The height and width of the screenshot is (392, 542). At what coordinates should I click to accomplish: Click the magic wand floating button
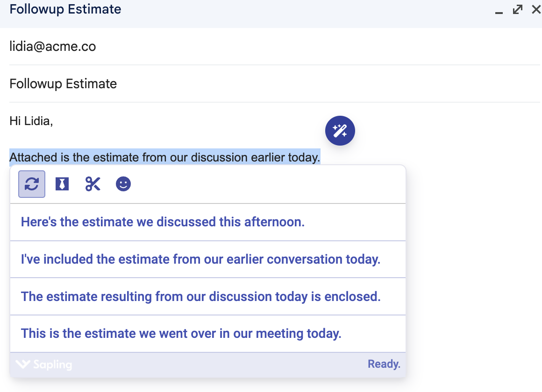340,131
